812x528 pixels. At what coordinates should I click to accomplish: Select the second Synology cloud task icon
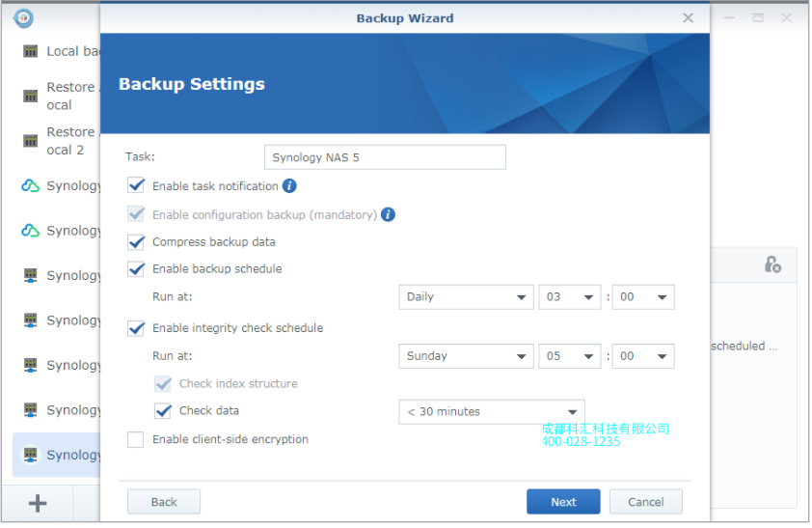click(x=31, y=231)
